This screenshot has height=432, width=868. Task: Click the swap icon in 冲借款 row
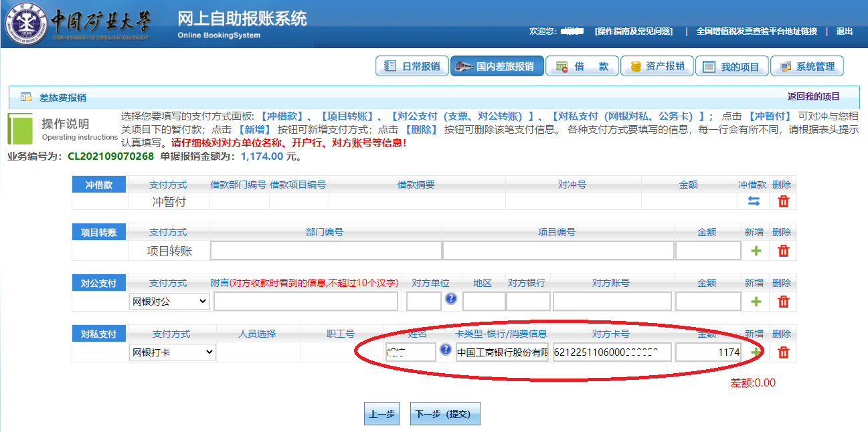pos(753,201)
